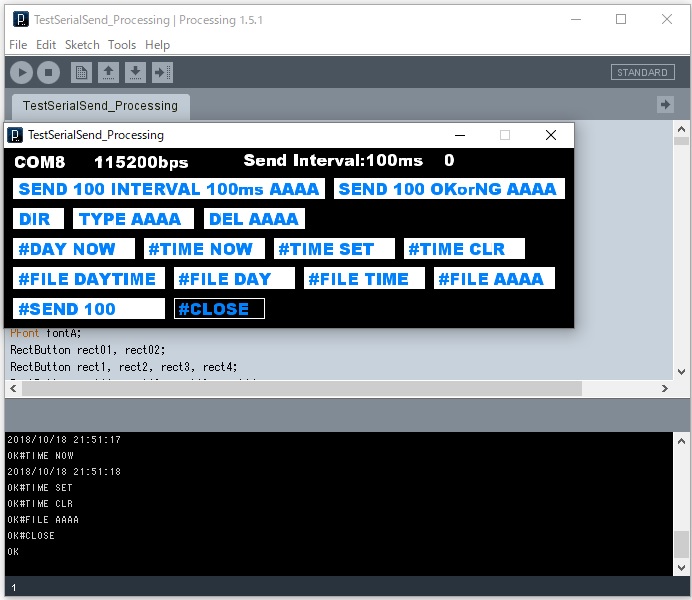Click the highlighted #CLOSE button
The image size is (692, 600).
[x=219, y=309]
